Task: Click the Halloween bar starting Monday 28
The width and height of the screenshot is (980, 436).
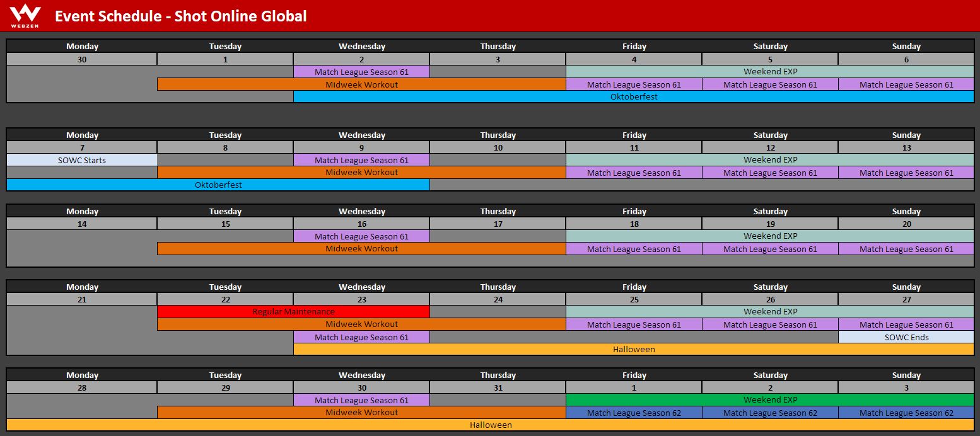Action: tap(491, 425)
